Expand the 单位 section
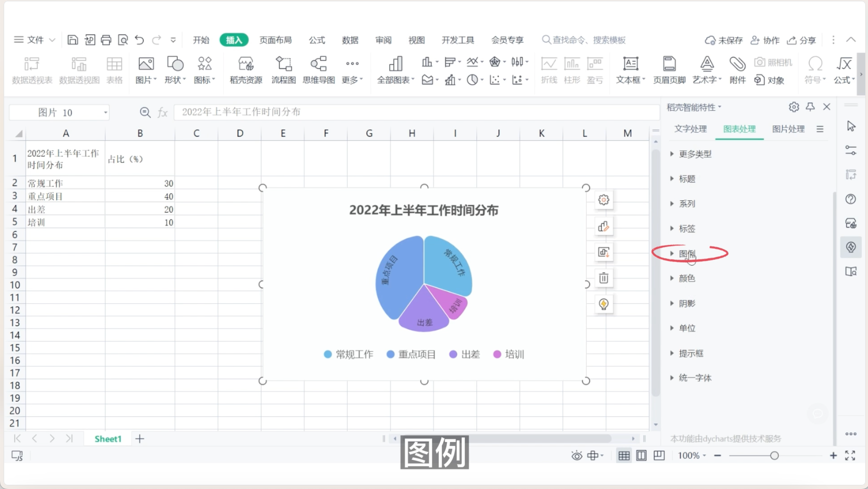Viewport: 868px width, 489px height. tap(683, 328)
